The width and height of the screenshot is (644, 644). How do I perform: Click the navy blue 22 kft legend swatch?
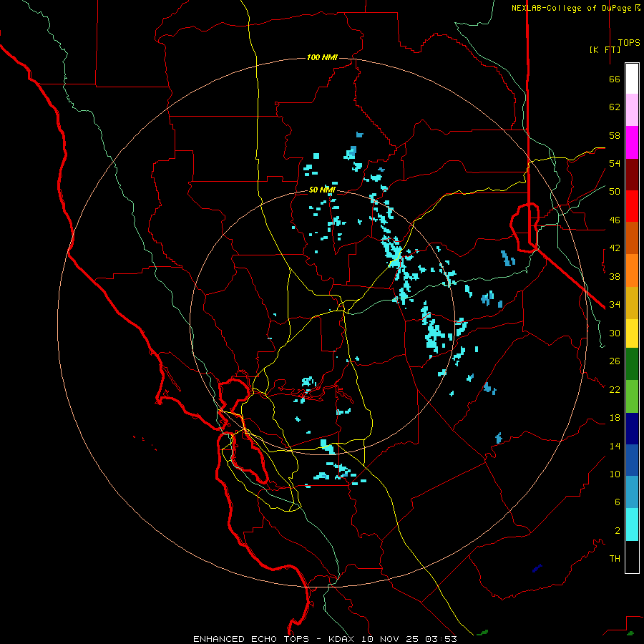tap(632, 429)
